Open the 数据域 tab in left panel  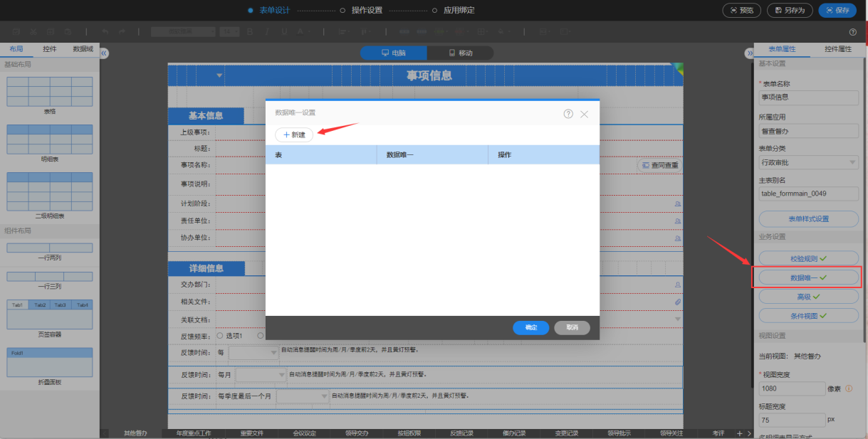[x=83, y=49]
